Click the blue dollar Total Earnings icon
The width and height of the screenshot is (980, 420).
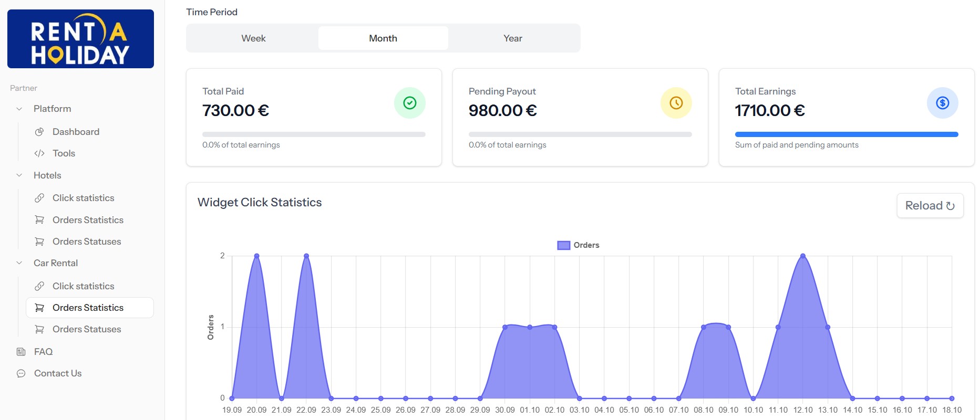pos(942,103)
